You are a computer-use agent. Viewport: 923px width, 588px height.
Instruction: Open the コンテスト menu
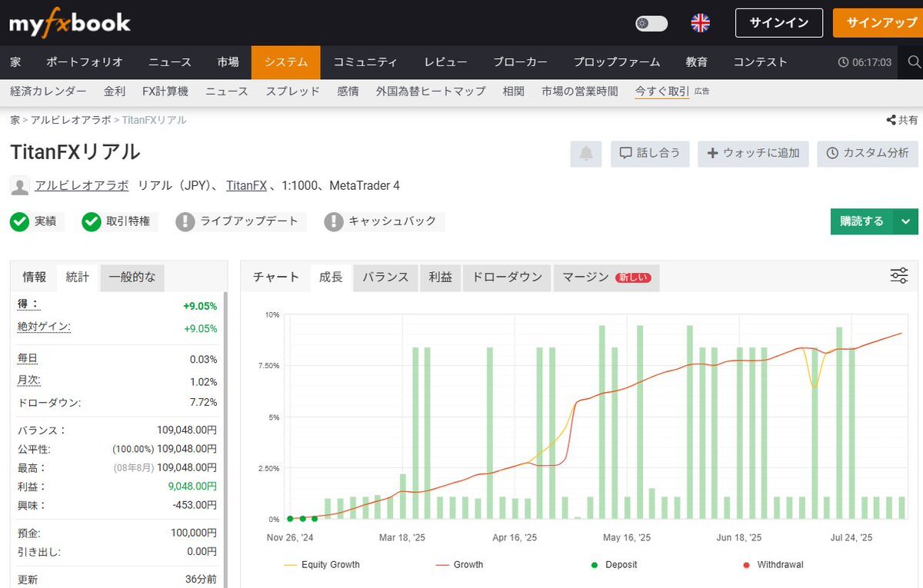[x=761, y=62]
